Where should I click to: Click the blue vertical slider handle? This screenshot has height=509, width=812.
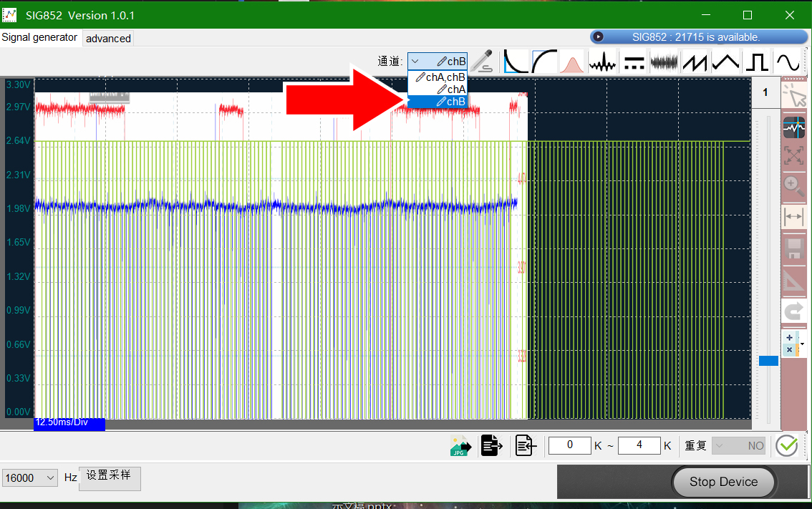pyautogui.click(x=768, y=361)
